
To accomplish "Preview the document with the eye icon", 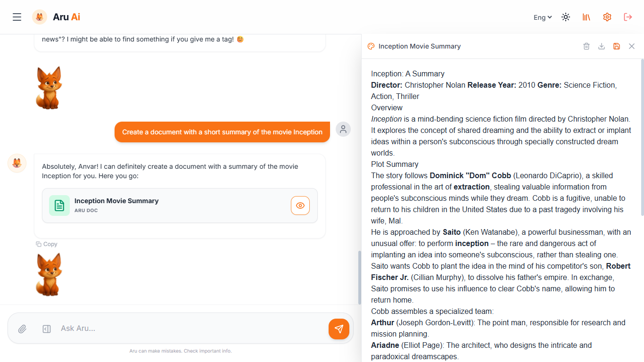I will pos(300,206).
